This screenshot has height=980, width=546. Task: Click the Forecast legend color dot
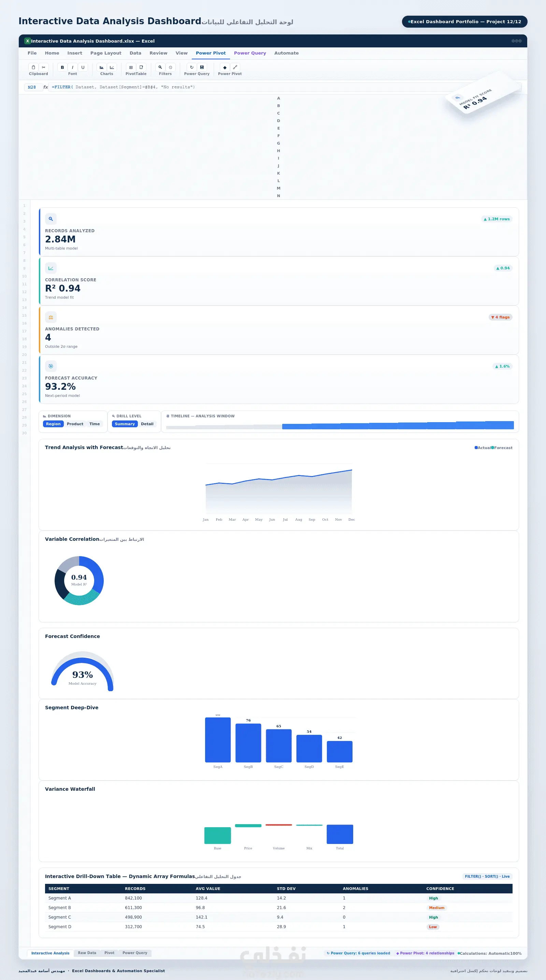492,448
